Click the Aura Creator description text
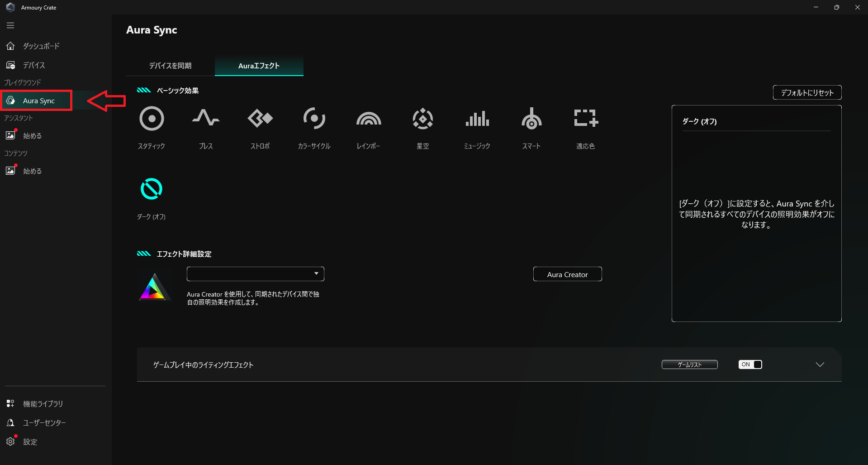 [253, 298]
